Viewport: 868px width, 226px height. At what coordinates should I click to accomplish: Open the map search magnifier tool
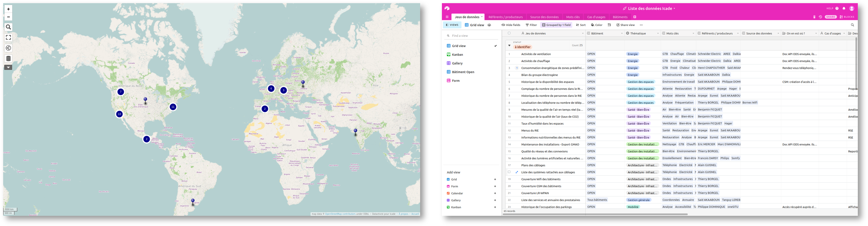(8, 27)
